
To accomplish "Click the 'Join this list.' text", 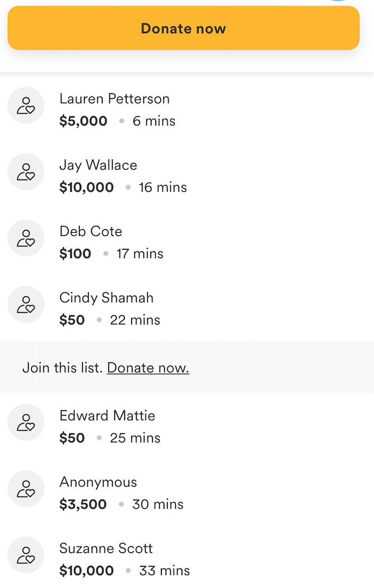I will click(x=63, y=368).
